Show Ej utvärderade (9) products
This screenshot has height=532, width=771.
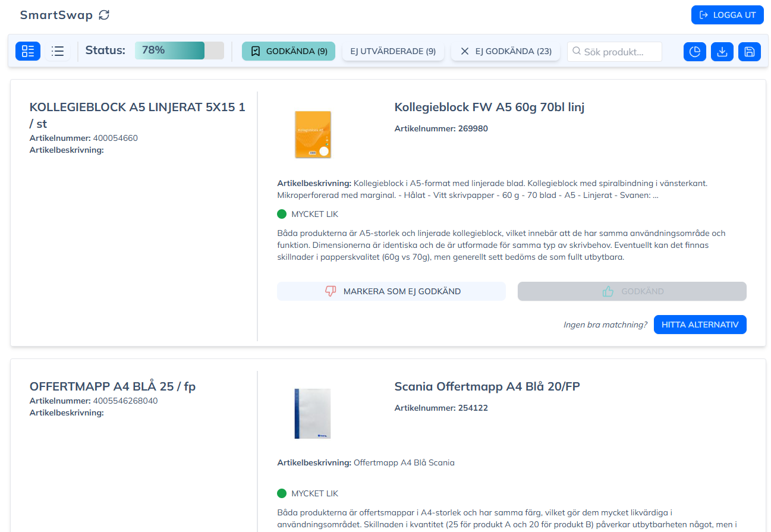pos(393,51)
